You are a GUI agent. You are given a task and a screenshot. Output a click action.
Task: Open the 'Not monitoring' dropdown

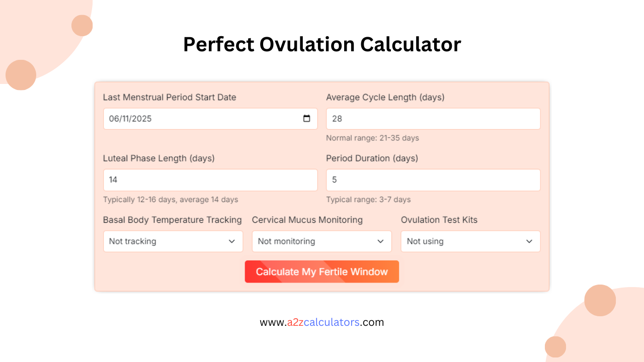321,241
